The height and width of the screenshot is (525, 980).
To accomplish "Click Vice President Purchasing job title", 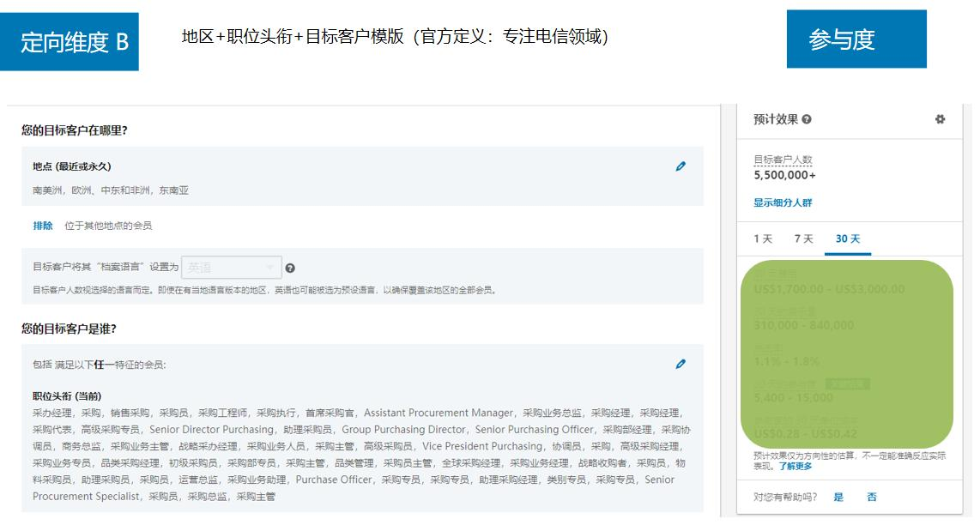I will 482,446.
